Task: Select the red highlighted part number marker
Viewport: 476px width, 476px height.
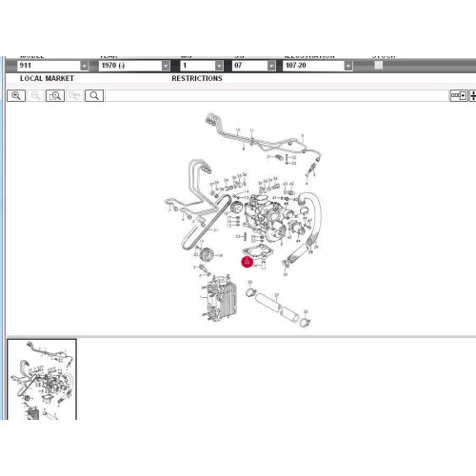Action: 248,262
